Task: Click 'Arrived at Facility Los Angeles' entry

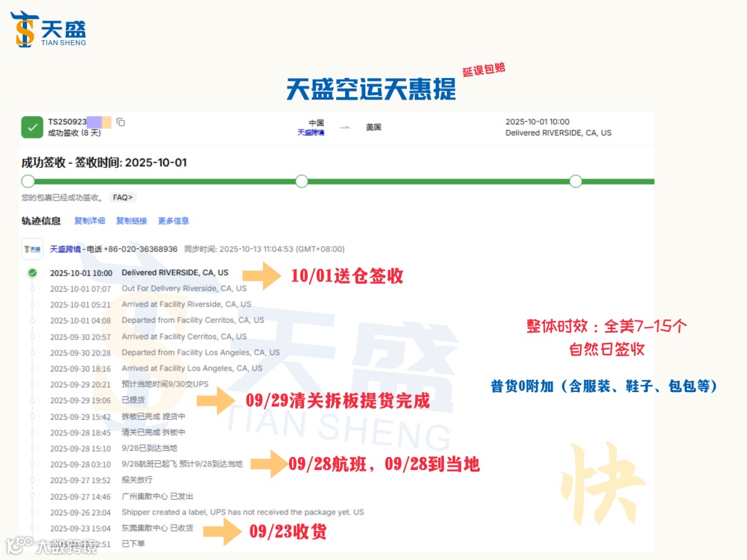Action: (x=192, y=368)
